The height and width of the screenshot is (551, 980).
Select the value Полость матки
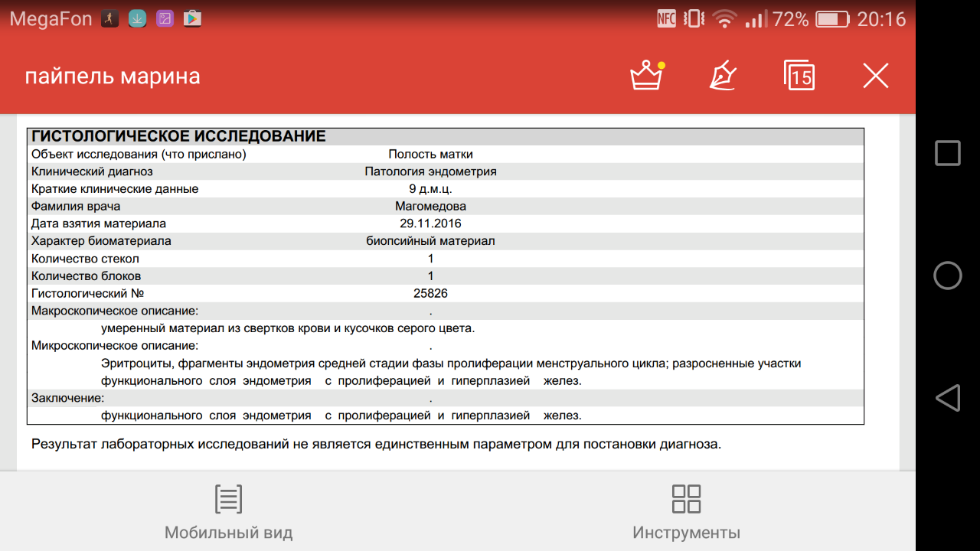[x=430, y=155]
